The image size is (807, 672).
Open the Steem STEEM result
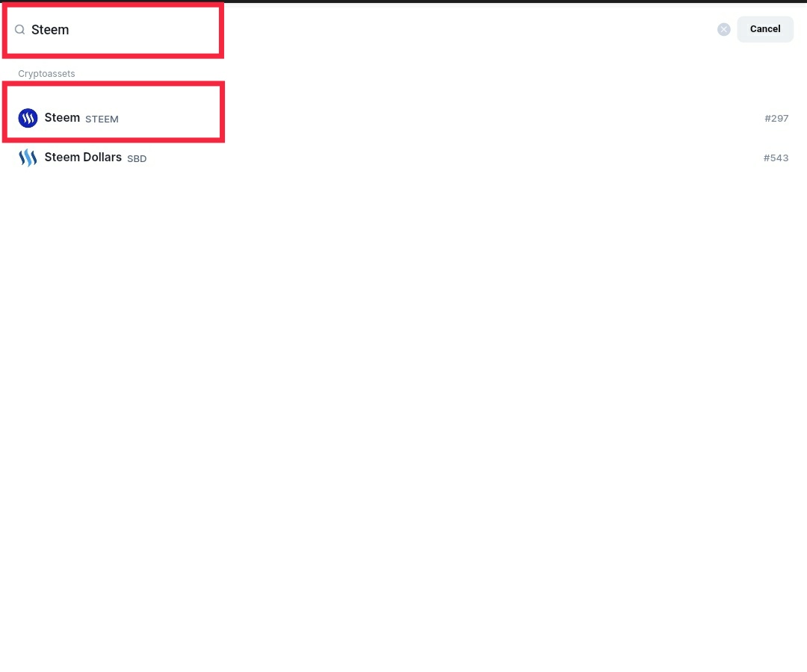coord(403,118)
